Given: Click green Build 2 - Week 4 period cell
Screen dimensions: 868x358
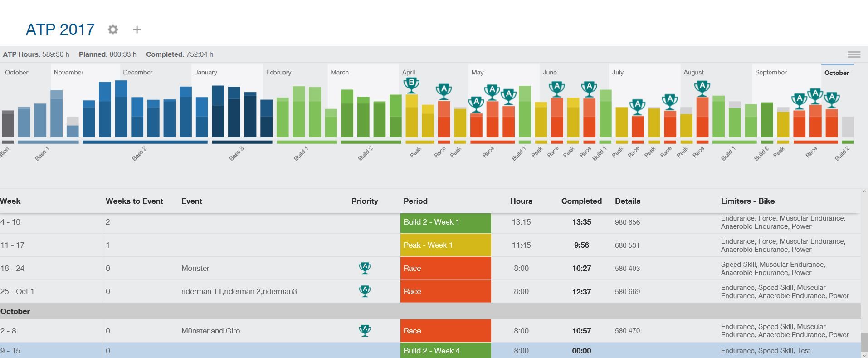Looking at the screenshot, I should coord(446,350).
